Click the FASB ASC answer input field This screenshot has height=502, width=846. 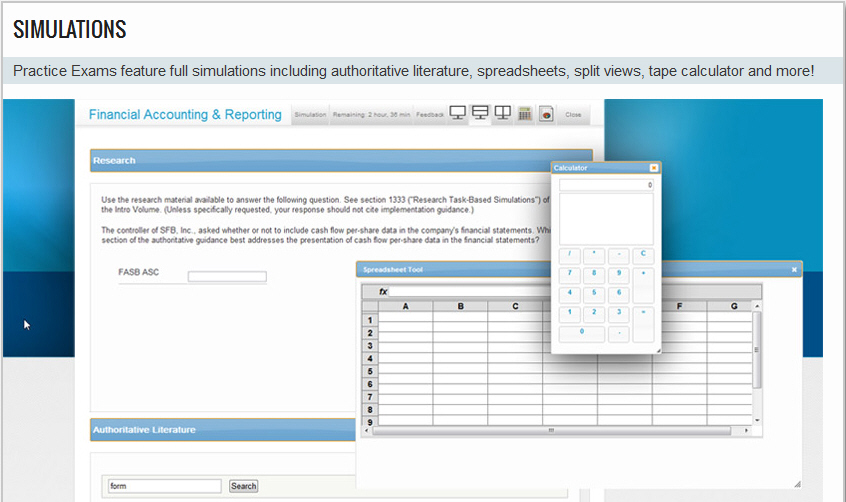[227, 277]
